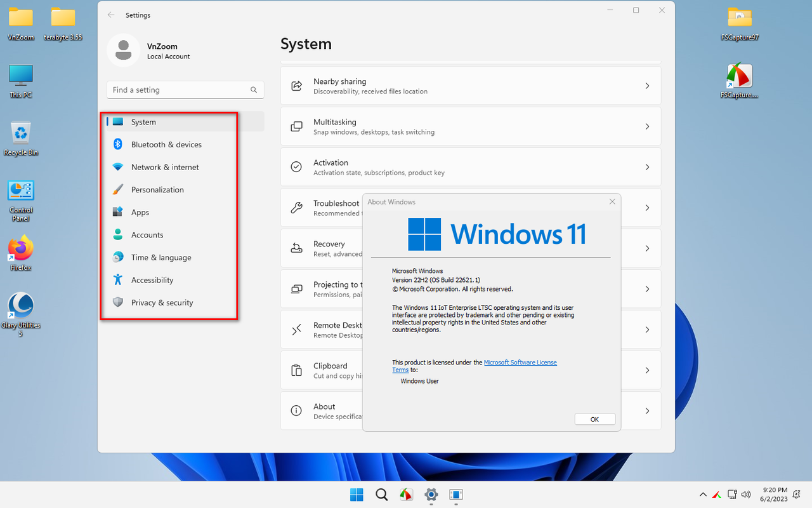Screen dimensions: 812x508
Task: Open About row chevron
Action: click(647, 411)
